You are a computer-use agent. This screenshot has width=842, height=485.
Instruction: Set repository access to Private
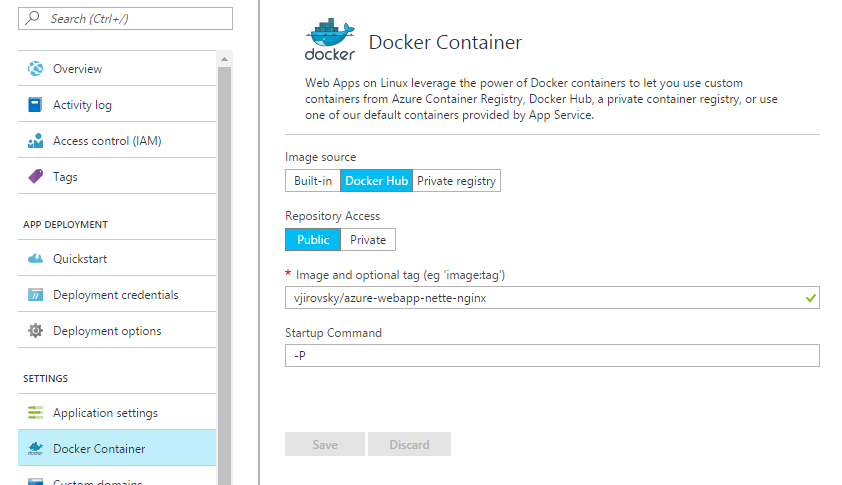point(368,240)
